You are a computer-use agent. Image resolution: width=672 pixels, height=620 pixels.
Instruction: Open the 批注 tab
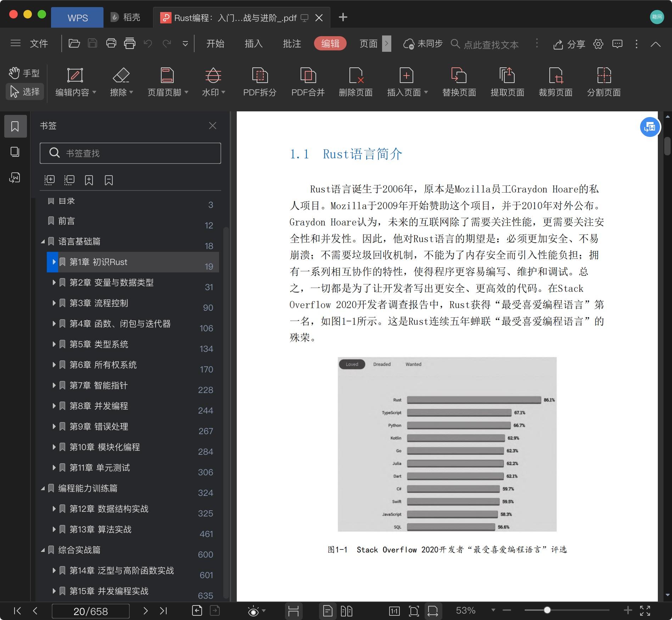tap(292, 43)
